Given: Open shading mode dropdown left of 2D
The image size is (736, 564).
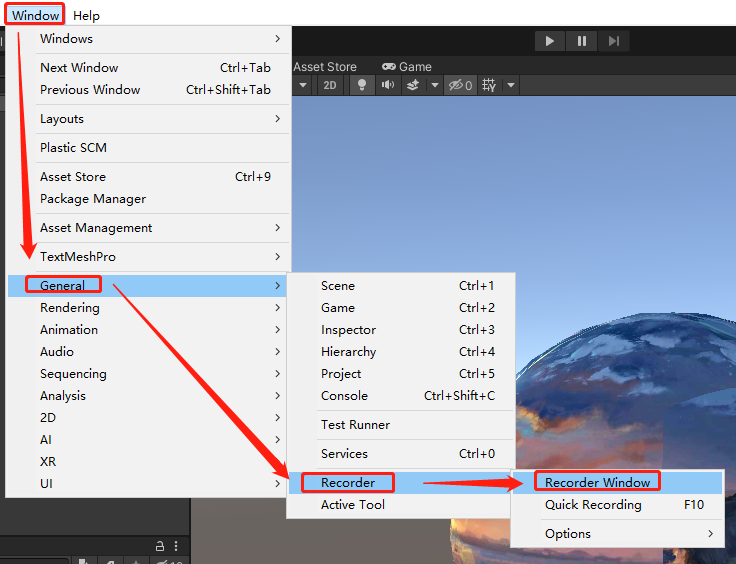Looking at the screenshot, I should tap(303, 85).
